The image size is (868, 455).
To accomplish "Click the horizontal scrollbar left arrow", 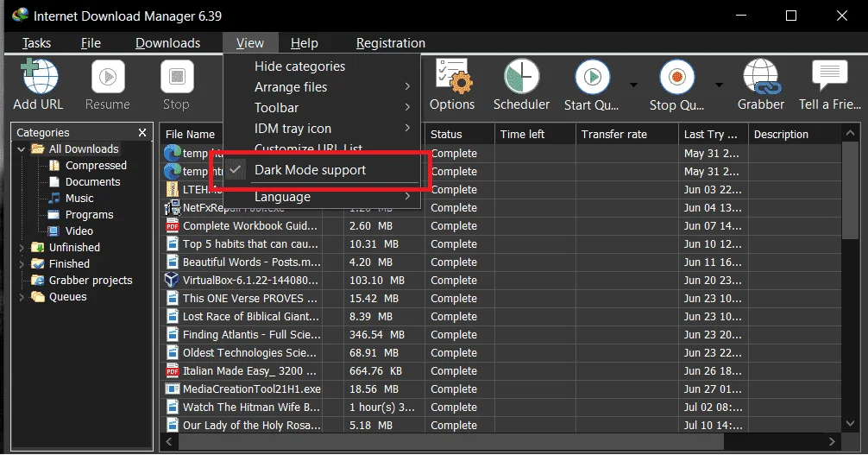I will [169, 442].
